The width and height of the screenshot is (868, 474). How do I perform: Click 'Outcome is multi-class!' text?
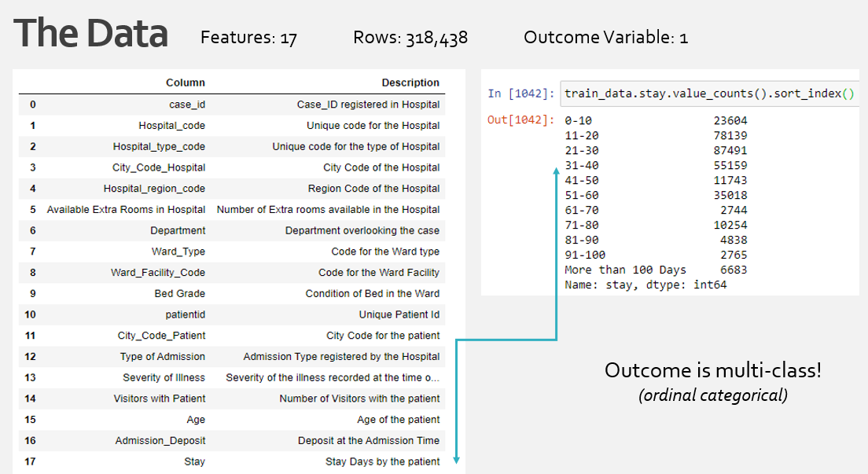[712, 370]
